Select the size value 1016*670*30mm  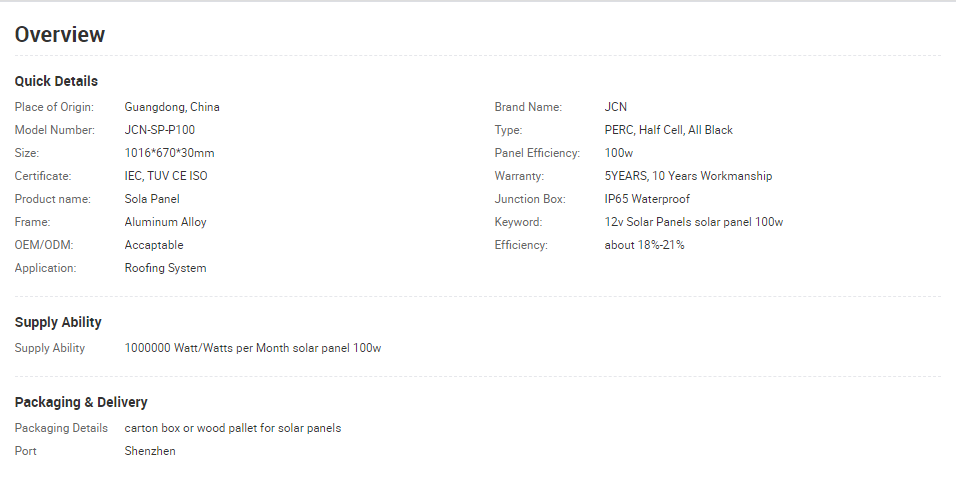click(169, 153)
